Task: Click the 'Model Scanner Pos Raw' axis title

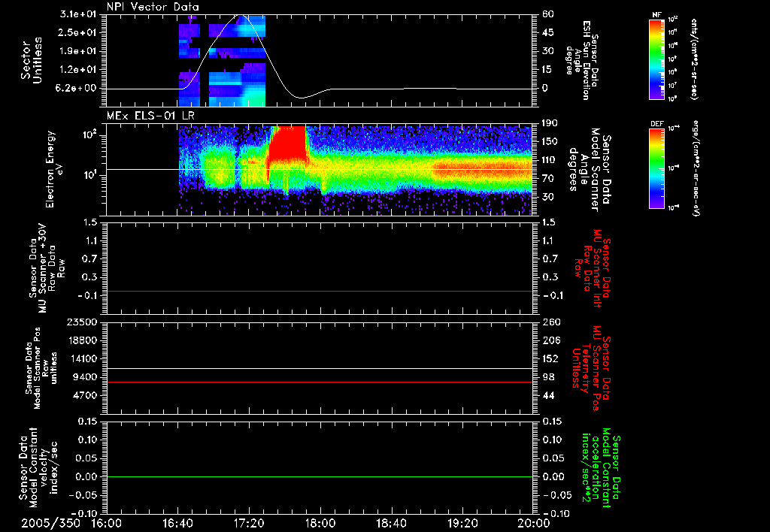Action: [42, 368]
